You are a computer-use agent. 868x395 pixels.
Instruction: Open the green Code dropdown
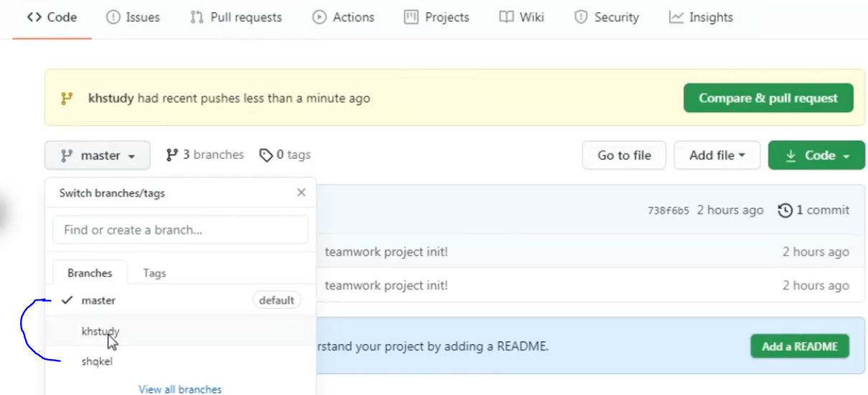click(816, 155)
